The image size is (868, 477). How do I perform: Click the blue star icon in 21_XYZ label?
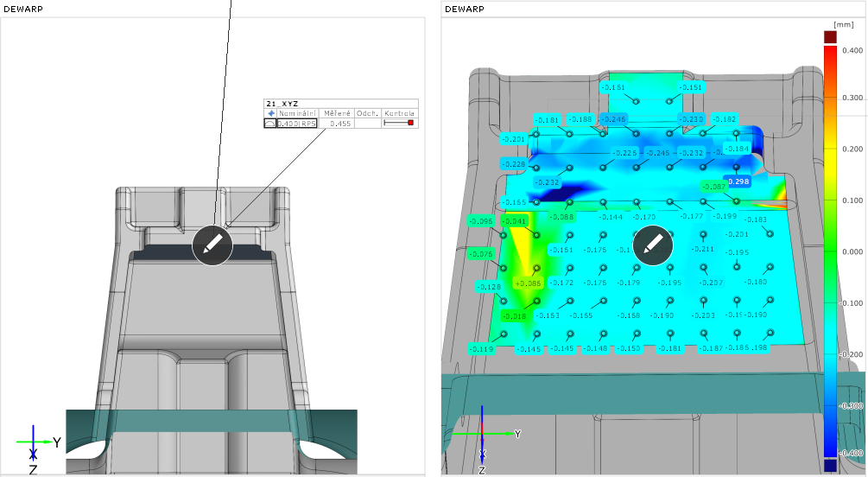[x=270, y=113]
